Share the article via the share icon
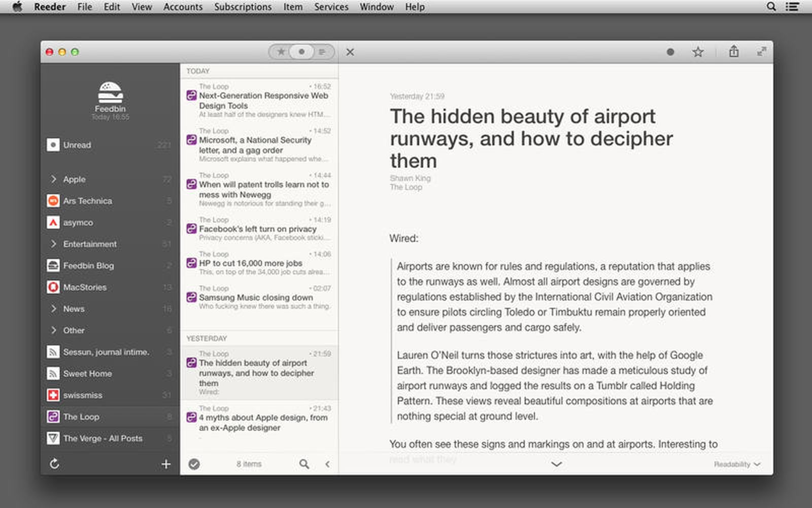Screen dimensions: 812x508 click(x=733, y=51)
